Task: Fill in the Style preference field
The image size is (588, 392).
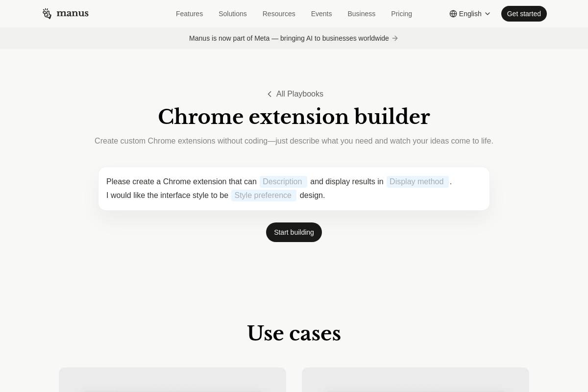Action: [264, 196]
